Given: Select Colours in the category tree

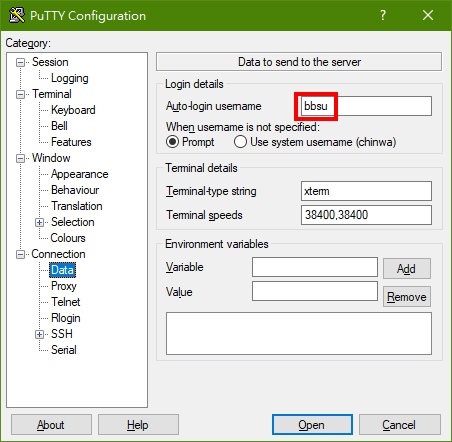Looking at the screenshot, I should point(68,238).
